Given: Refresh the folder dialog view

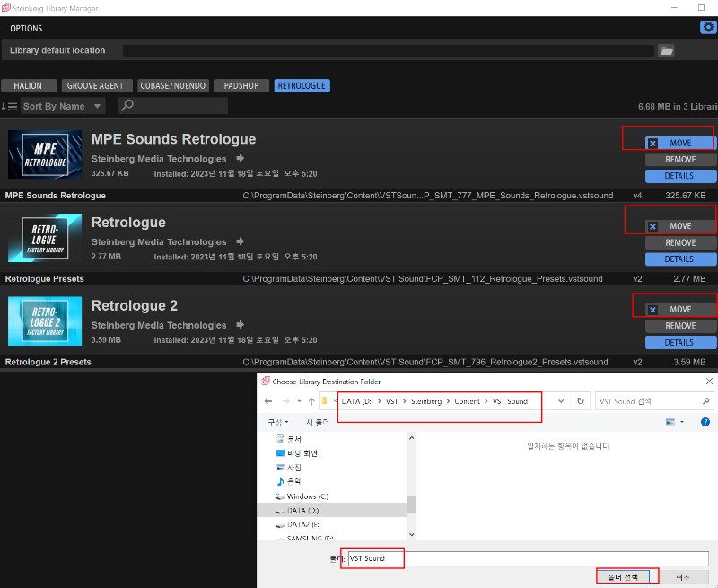Looking at the screenshot, I should point(580,400).
